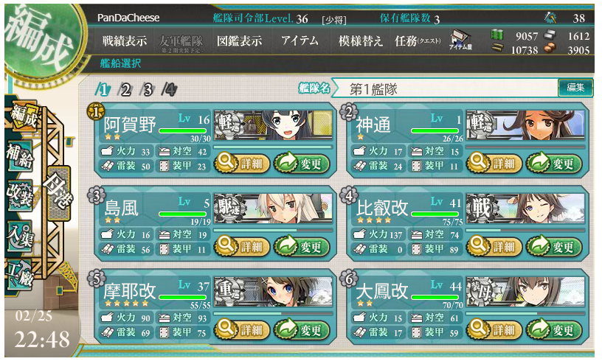The height and width of the screenshot is (364, 602).
Task: Click 変更 button for 島風
Action: coord(302,247)
